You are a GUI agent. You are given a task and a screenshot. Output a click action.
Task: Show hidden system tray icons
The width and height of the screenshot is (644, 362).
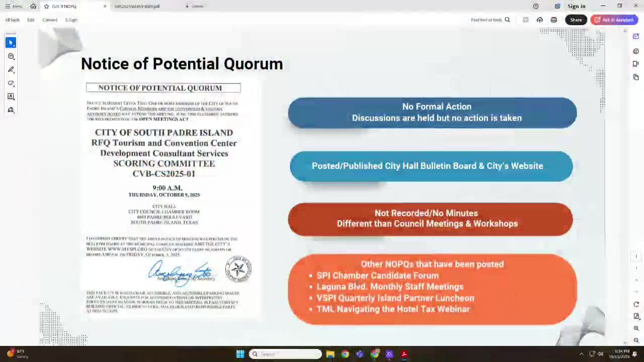coord(582,354)
